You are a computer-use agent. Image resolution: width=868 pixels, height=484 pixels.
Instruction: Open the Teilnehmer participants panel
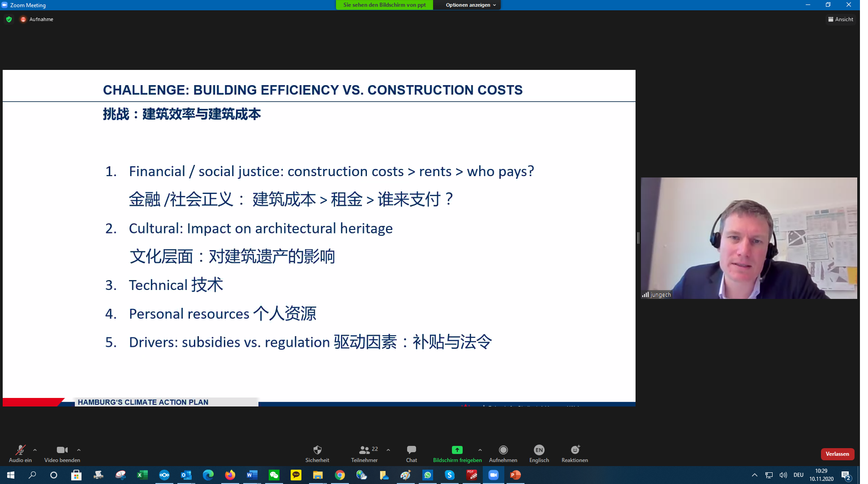point(364,450)
